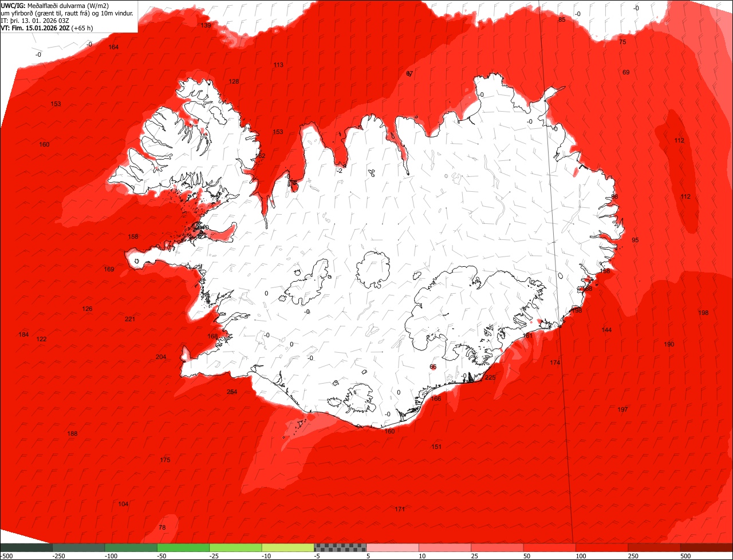Screen dimensions: 733x560
Task: Click the map value '174'
Action: (555, 362)
